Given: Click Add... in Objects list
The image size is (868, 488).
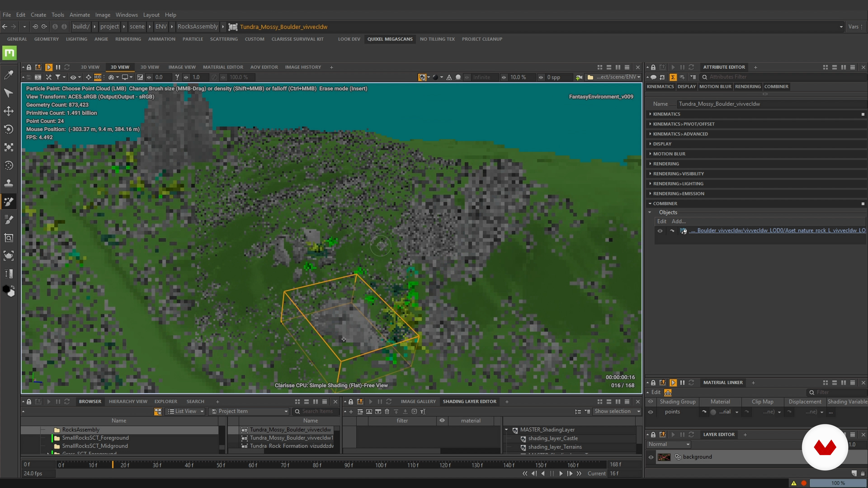Looking at the screenshot, I should click(679, 222).
